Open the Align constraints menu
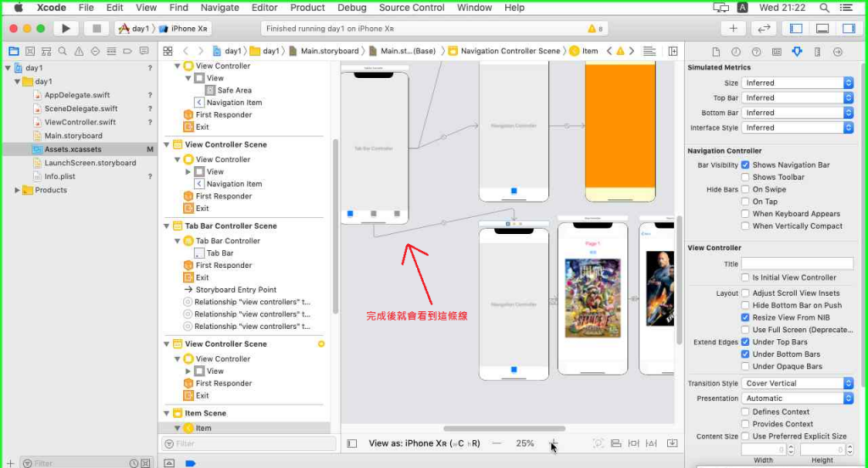The height and width of the screenshot is (468, 868). point(615,443)
